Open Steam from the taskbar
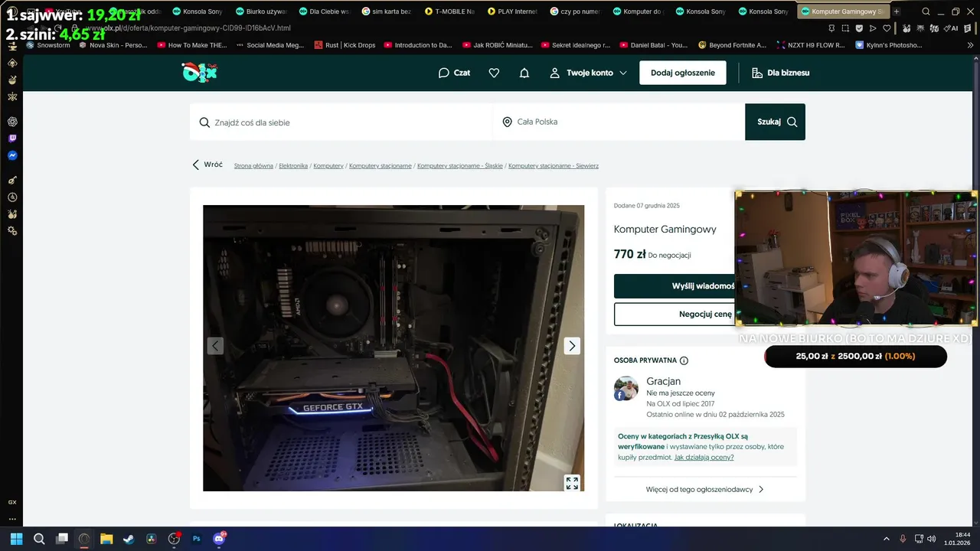Screen dimensions: 980x551 [129, 539]
